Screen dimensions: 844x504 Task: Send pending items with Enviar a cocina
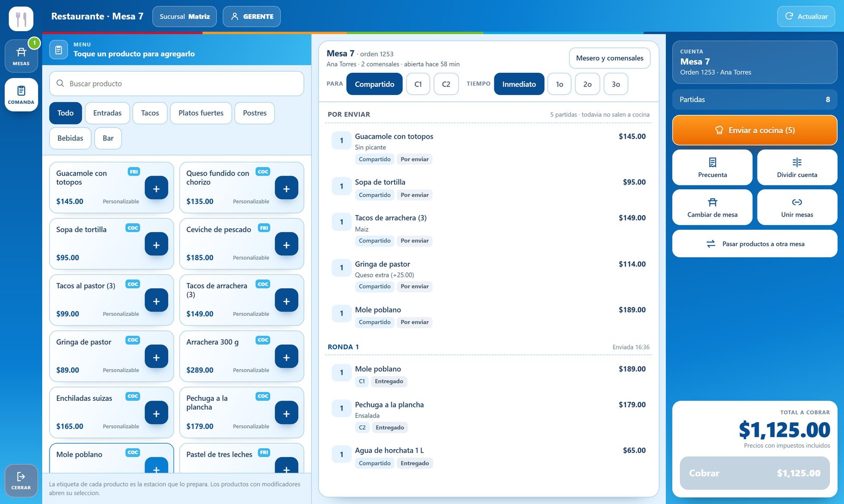click(755, 130)
